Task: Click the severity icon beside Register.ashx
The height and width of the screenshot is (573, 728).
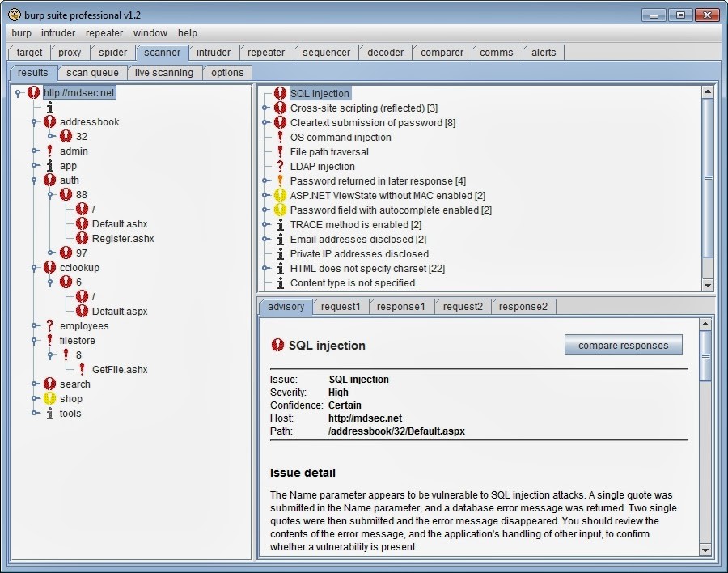Action: pos(82,238)
